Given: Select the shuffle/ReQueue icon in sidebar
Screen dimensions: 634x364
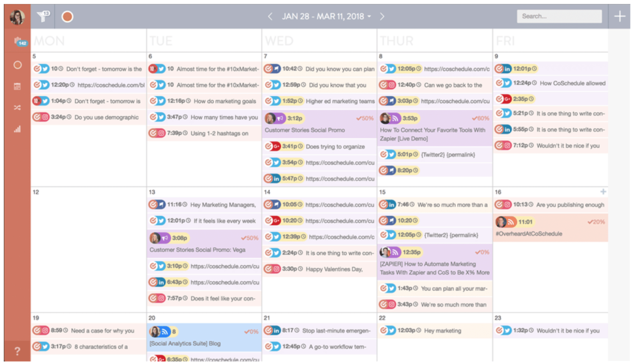Looking at the screenshot, I should (x=17, y=107).
